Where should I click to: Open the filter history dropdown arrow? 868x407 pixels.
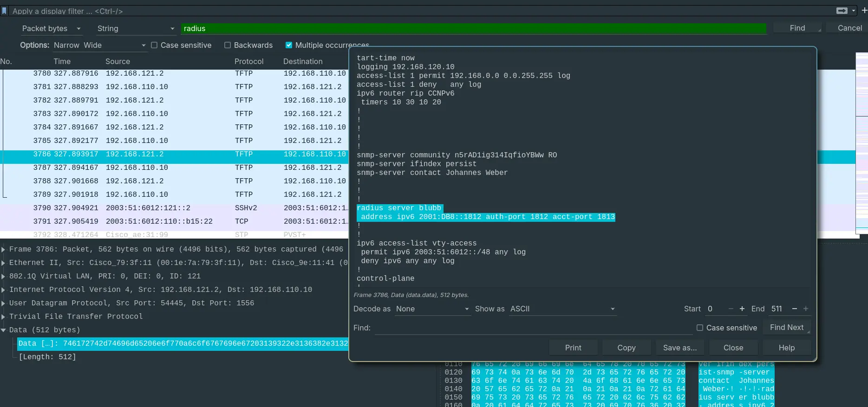click(x=854, y=11)
